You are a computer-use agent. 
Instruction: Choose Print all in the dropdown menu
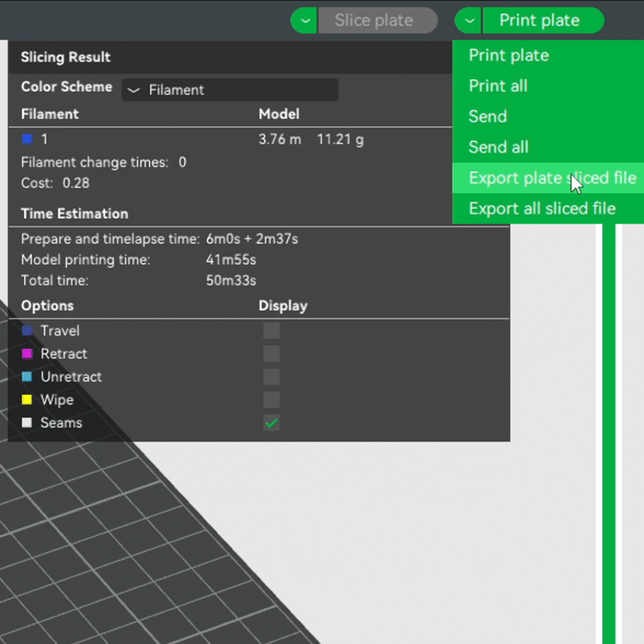497,86
